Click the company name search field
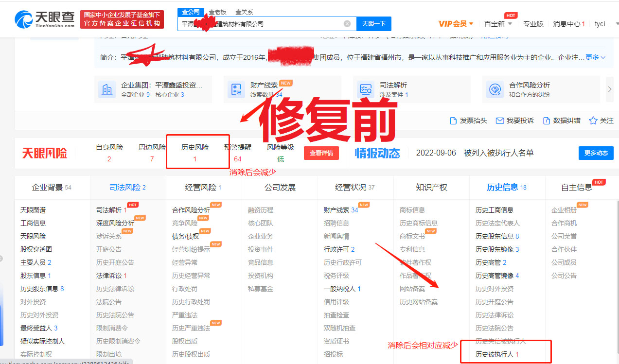Image resolution: width=619 pixels, height=364 pixels. (260, 24)
